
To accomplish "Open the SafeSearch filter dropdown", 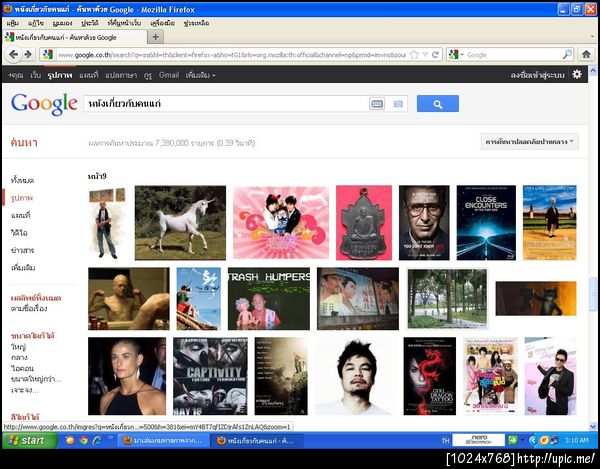I will 530,142.
